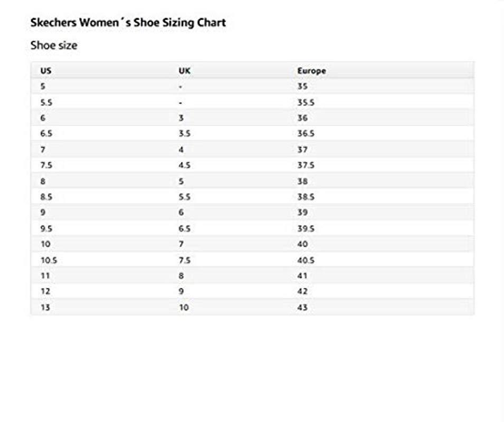Click Europe size 35.5 cell
Viewport: 504px width, 422px height.
(306, 102)
